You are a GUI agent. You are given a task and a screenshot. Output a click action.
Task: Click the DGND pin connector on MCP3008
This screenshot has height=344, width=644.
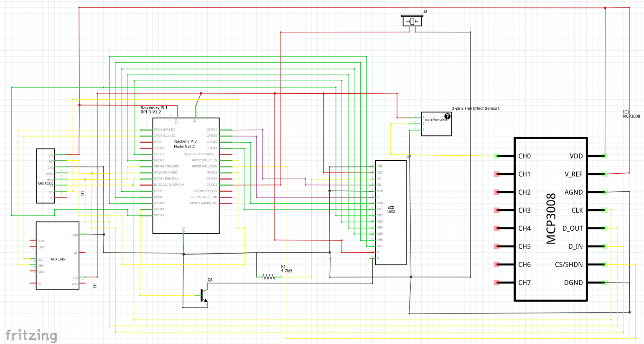point(605,282)
